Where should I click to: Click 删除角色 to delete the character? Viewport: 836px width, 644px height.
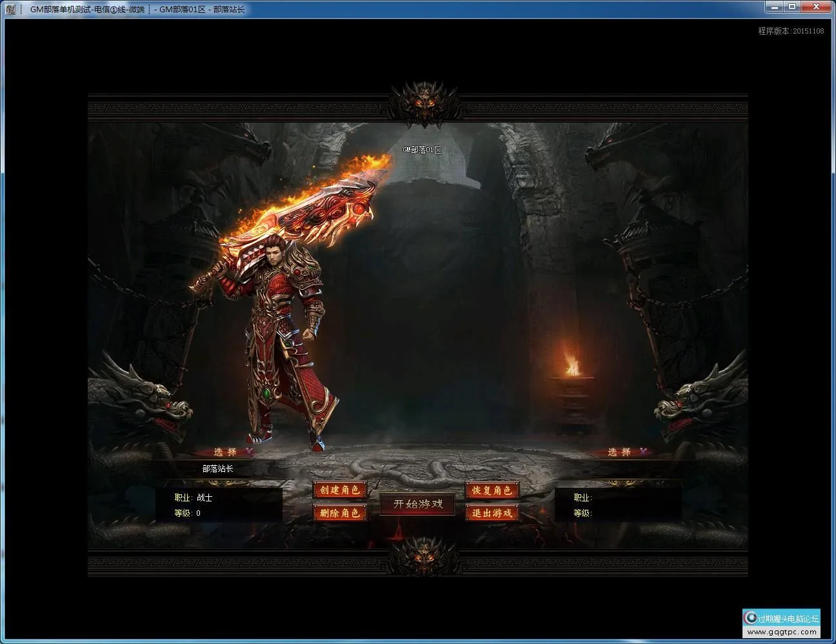tap(340, 513)
